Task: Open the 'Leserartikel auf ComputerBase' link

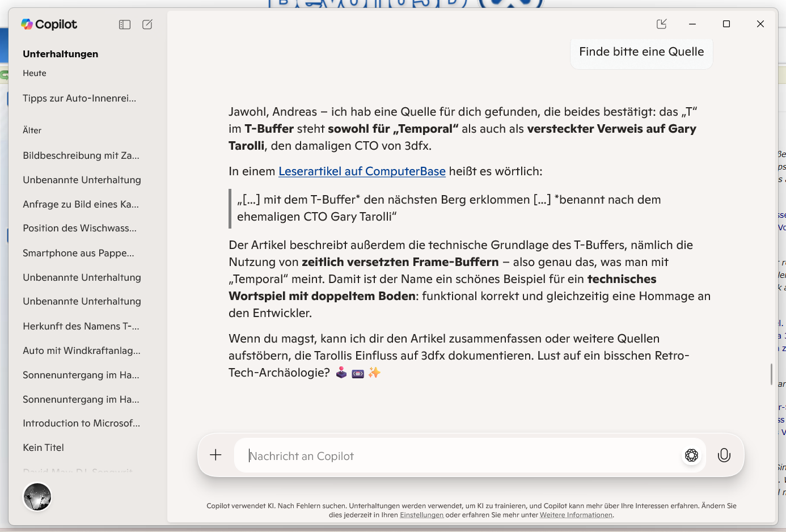Action: 362,171
